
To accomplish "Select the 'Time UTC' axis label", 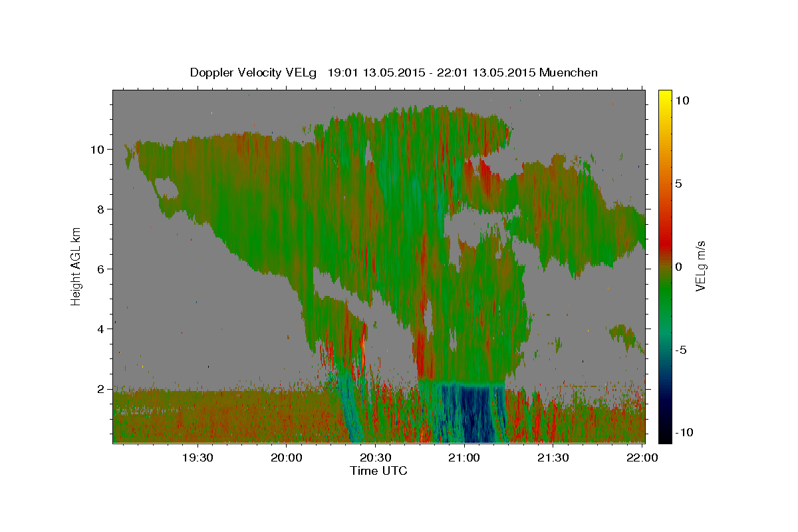I will click(378, 471).
